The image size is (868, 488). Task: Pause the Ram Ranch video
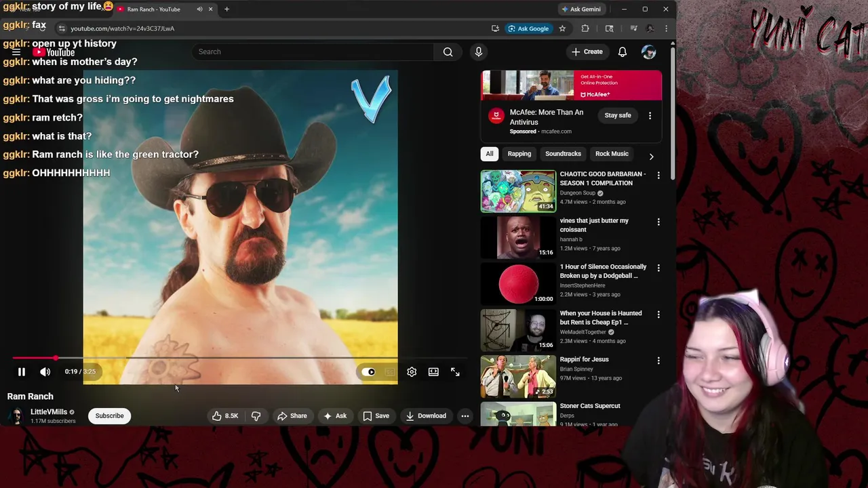click(22, 371)
